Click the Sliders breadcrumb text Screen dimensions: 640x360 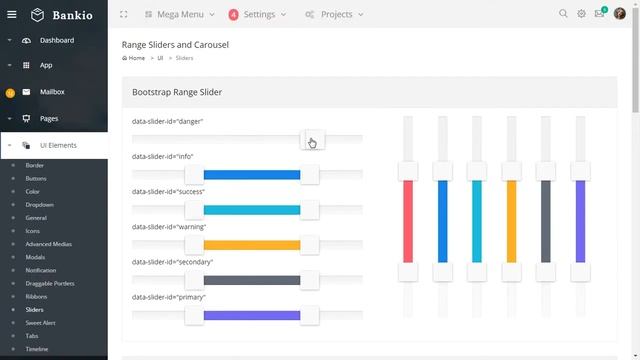(x=184, y=58)
